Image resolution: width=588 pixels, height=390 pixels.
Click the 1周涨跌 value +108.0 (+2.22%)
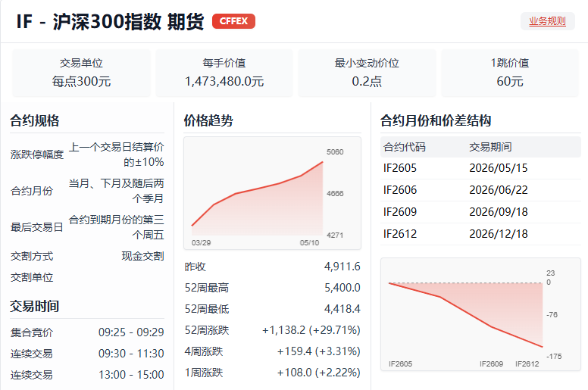point(319,373)
